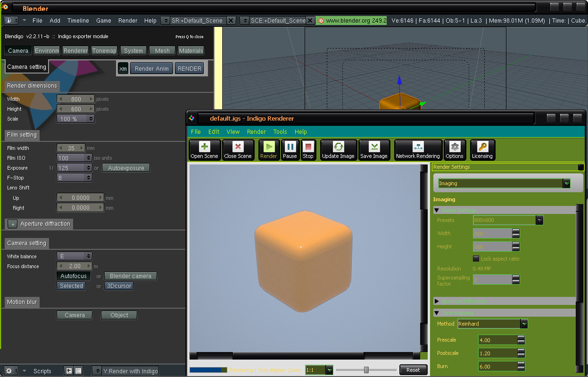Open the Zoom 1:1 dropdown
Viewport: 588px width, 377px height.
330,370
